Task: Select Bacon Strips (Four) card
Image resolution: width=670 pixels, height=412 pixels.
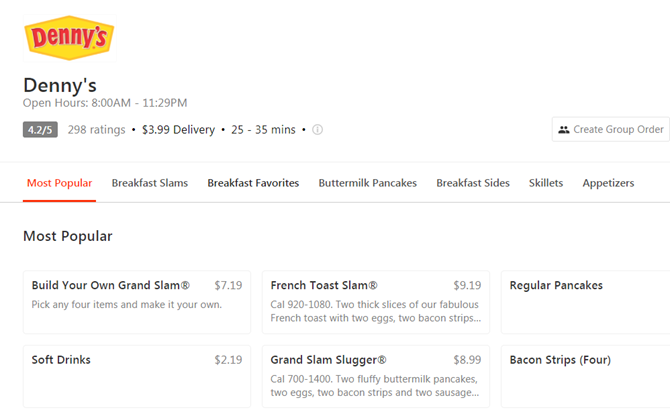Action: click(x=585, y=377)
